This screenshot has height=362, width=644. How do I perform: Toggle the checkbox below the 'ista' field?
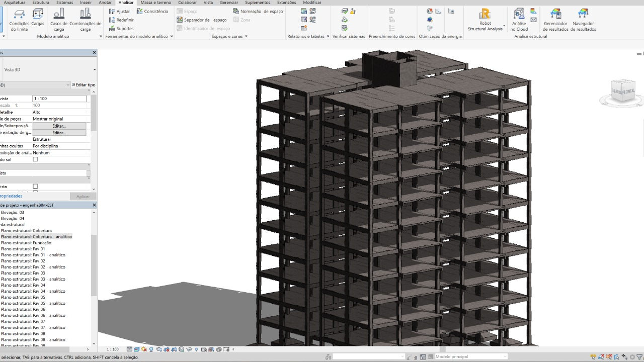(x=35, y=187)
